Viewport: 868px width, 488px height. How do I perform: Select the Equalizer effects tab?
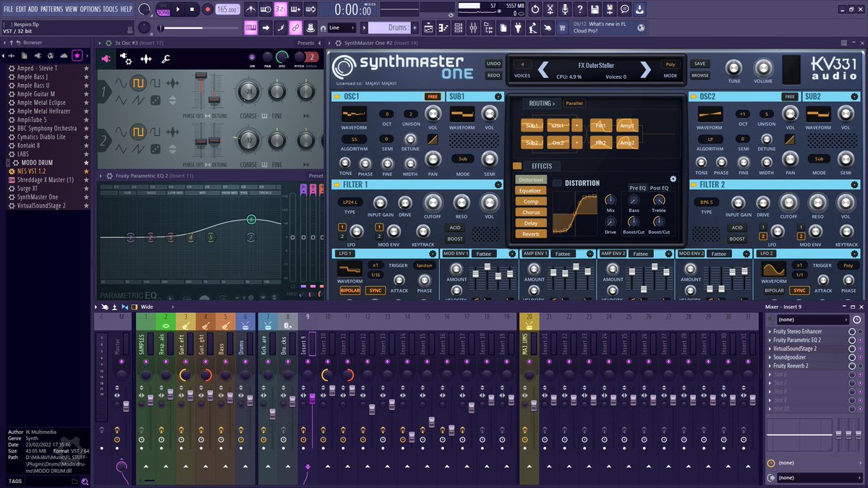pos(530,191)
